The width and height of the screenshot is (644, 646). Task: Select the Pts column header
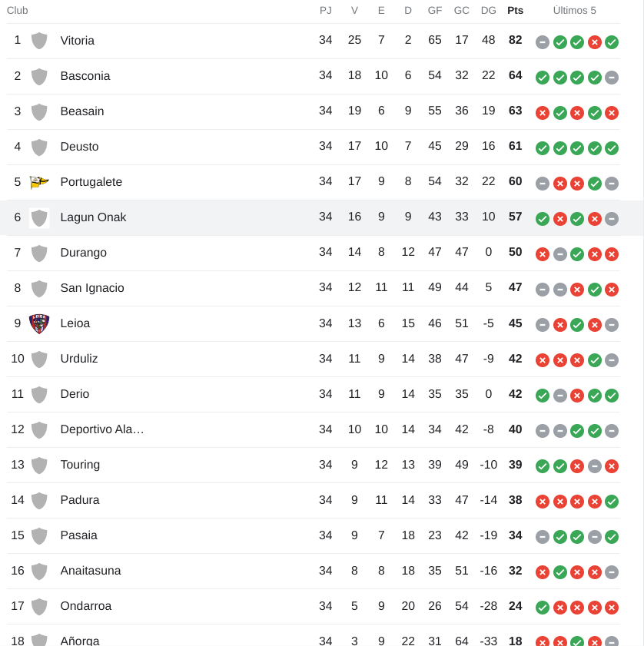pyautogui.click(x=515, y=11)
